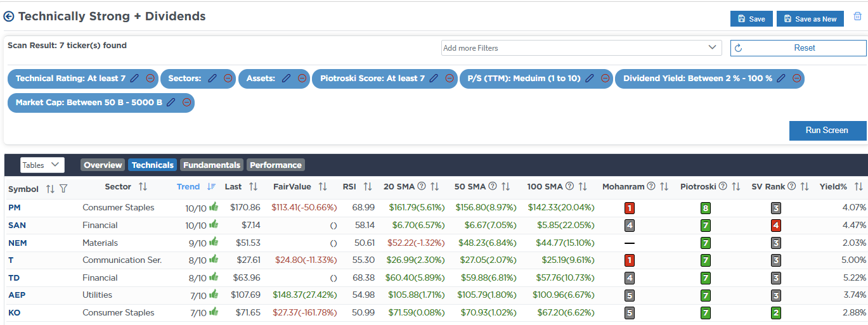Open the Symbol column filter funnel
The width and height of the screenshot is (868, 325).
tap(63, 189)
